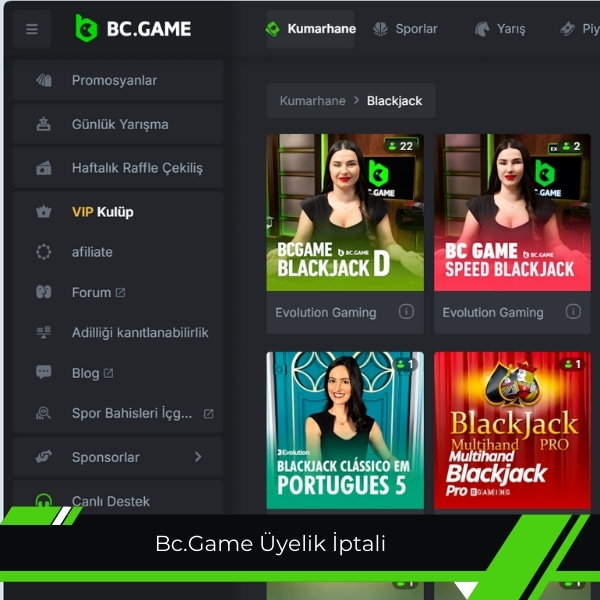This screenshot has width=600, height=600.
Task: Click the Sporlar basketball icon
Action: [380, 29]
